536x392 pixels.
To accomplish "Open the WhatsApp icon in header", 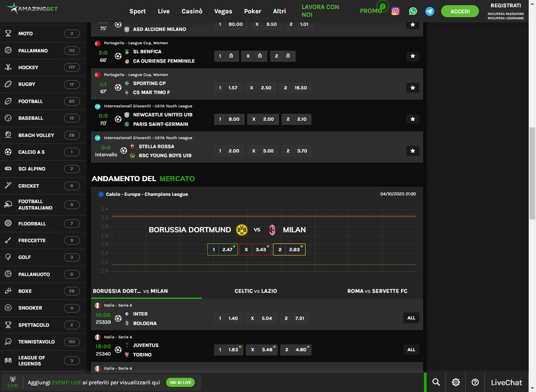I will (413, 11).
